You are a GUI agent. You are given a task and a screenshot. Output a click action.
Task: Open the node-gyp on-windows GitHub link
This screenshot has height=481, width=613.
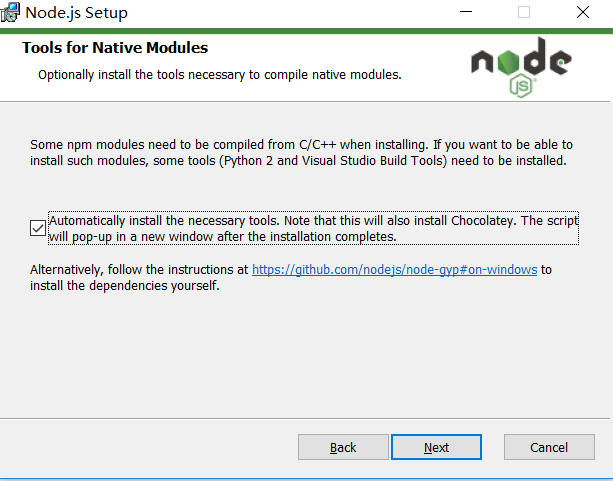(394, 269)
